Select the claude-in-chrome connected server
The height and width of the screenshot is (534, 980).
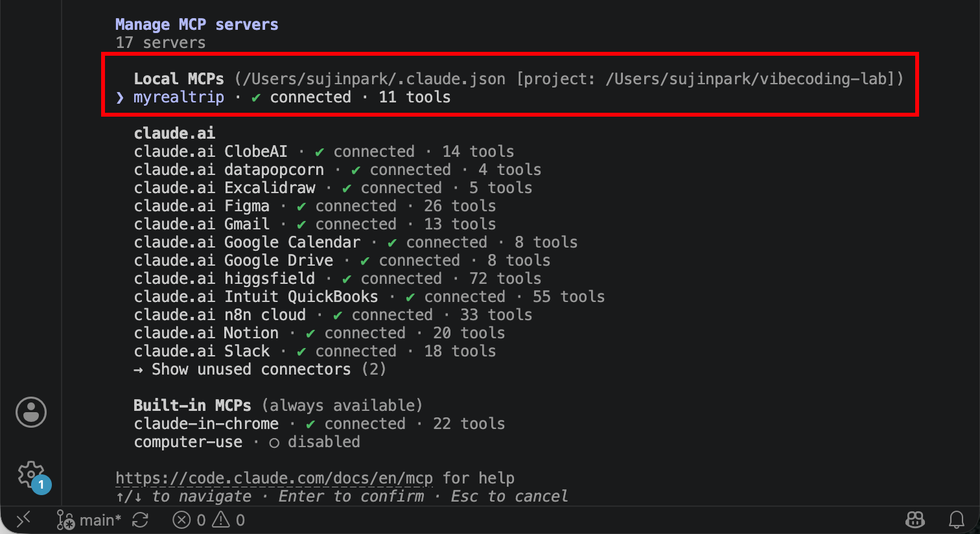pos(320,424)
